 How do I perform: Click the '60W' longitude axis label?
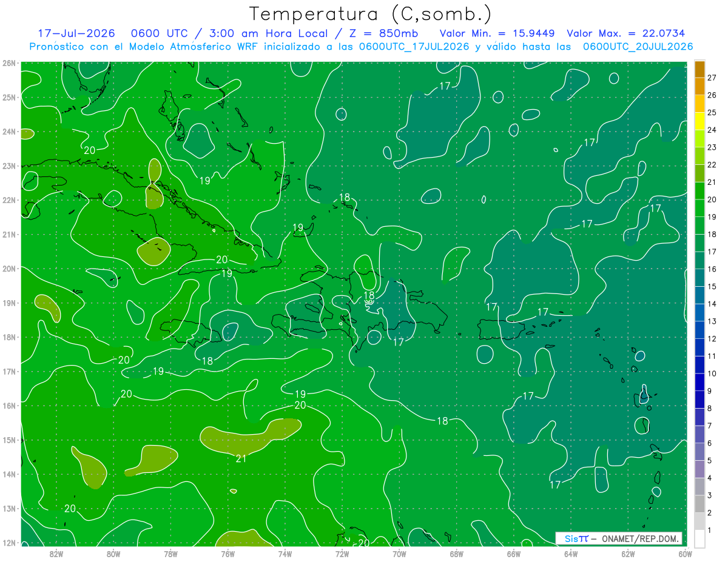pos(686,554)
